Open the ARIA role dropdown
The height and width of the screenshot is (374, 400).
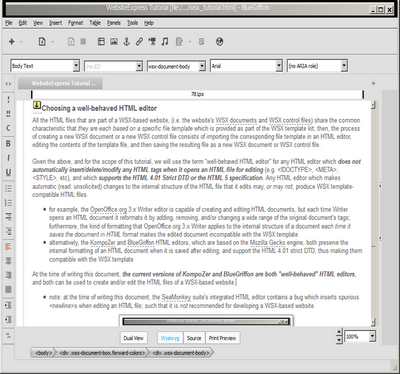[344, 66]
